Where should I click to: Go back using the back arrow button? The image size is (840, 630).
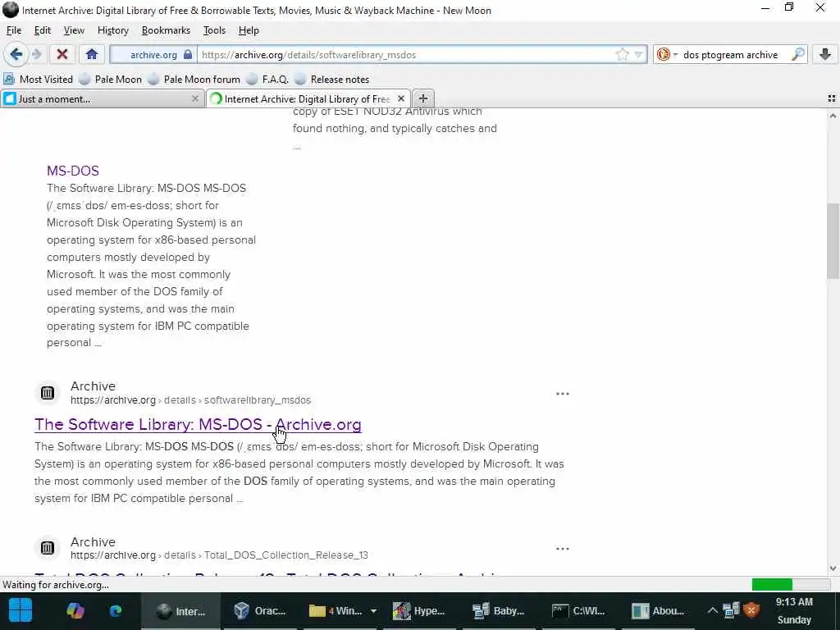point(16,54)
